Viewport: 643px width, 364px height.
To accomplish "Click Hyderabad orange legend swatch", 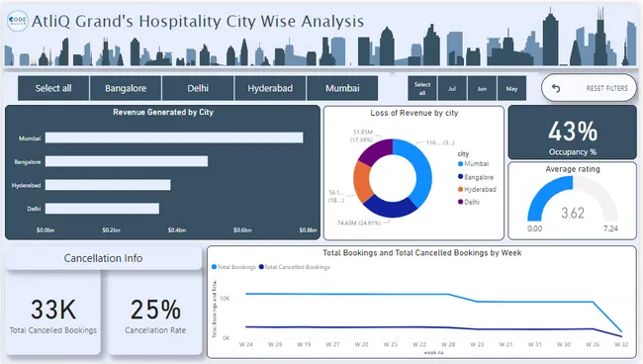I will point(461,189).
